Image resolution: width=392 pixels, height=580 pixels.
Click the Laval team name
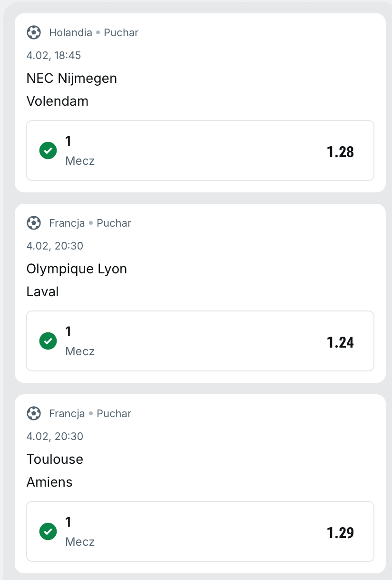43,291
